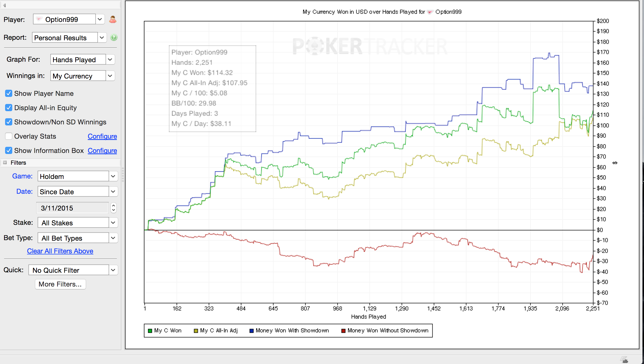Screen dimensions: 644x364
Task: Uncheck Show Player Name
Action: click(9, 94)
